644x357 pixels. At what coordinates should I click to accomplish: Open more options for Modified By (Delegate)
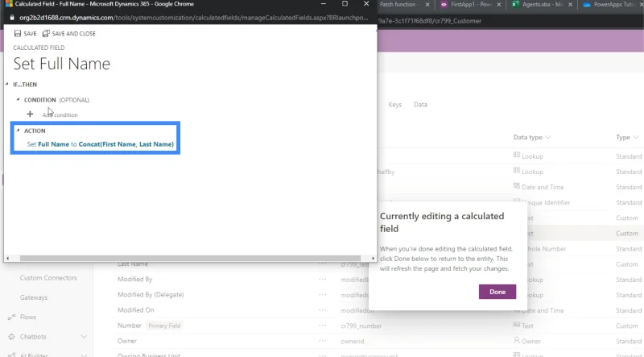click(323, 294)
